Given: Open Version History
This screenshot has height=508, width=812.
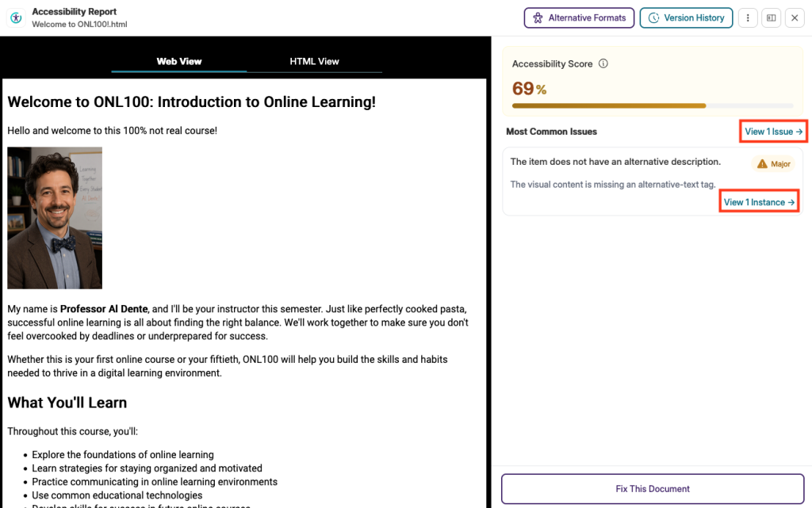Looking at the screenshot, I should click(x=686, y=18).
